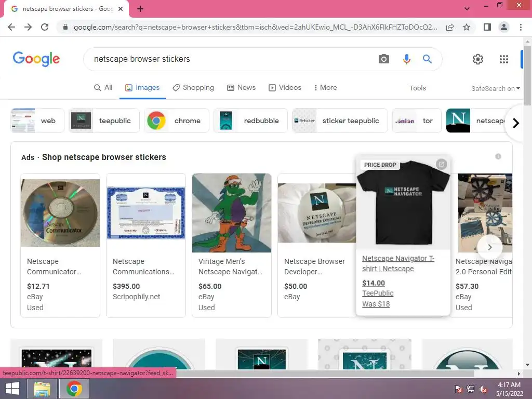This screenshot has width=532, height=399.
Task: Switch to the News tab
Action: tap(241, 87)
